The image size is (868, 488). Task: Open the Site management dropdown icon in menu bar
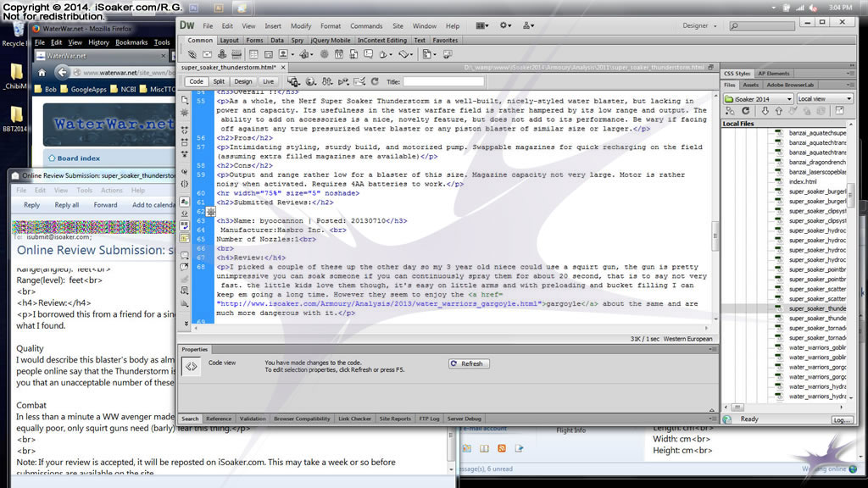click(x=529, y=25)
